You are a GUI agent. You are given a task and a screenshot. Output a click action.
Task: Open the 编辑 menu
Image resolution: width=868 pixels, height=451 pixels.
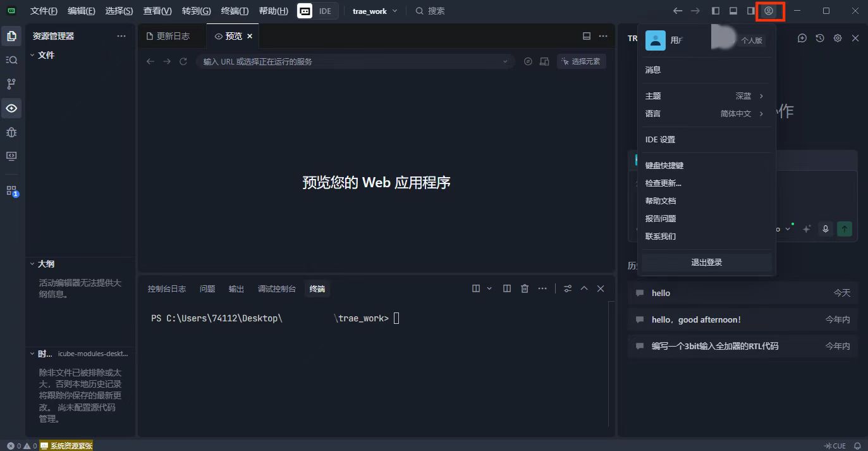[82, 11]
